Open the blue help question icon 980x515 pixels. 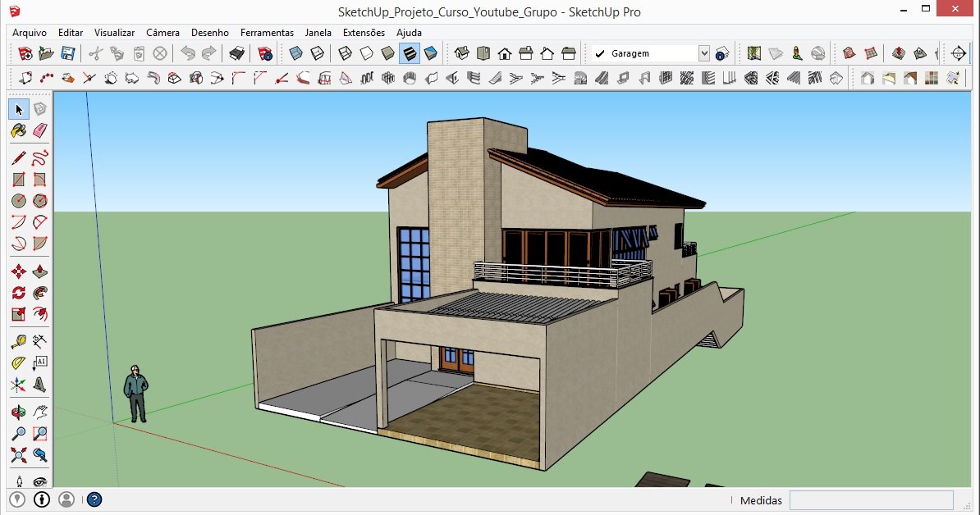(94, 499)
